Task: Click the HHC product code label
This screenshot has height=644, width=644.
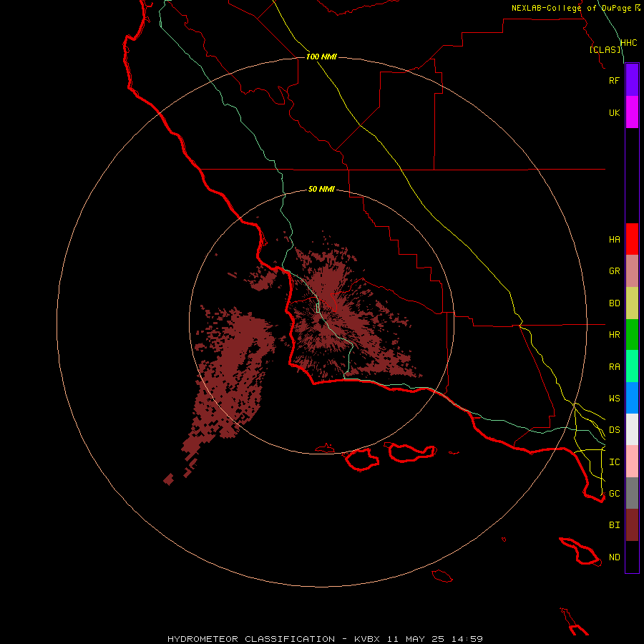Action: pyautogui.click(x=628, y=43)
